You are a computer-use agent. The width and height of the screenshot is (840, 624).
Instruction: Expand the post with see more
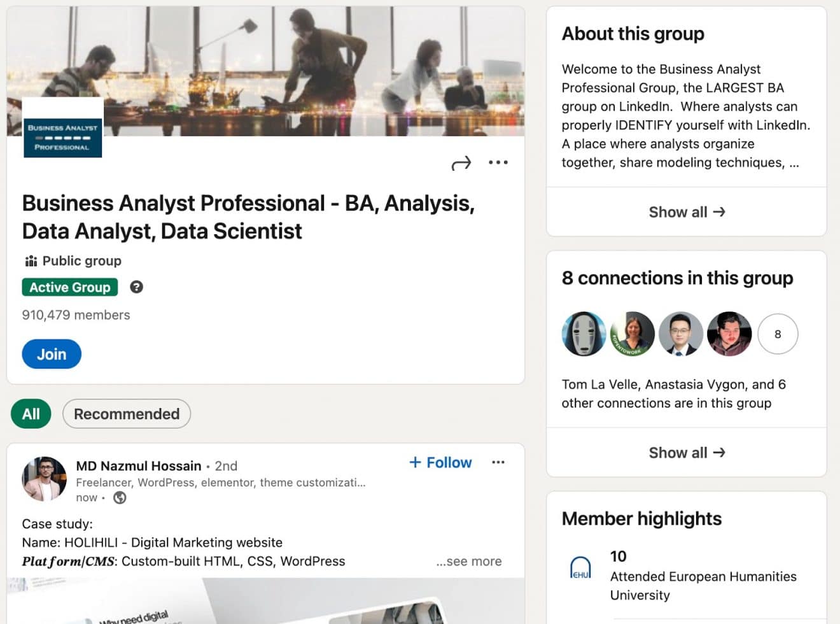(469, 561)
